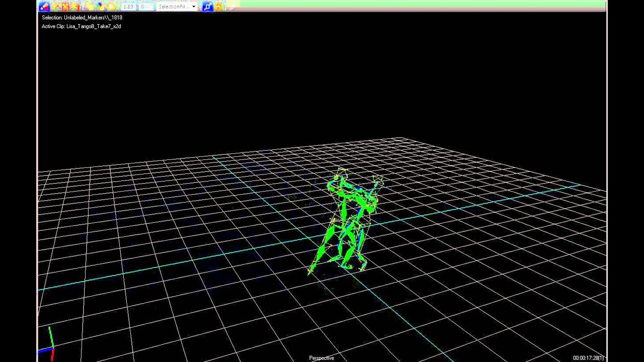Click the 1.00 value field in toolbar
Screen dimensions: 644x362
129,7
